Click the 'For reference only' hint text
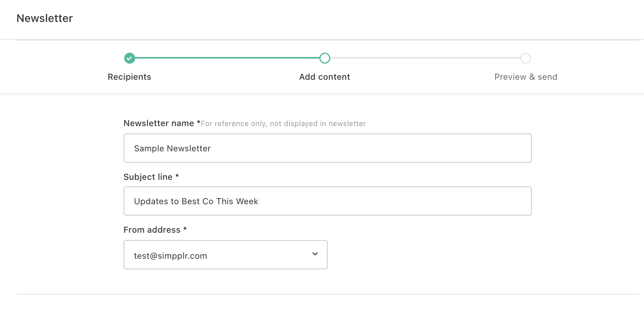Screen dimensions: 644x310 point(283,124)
